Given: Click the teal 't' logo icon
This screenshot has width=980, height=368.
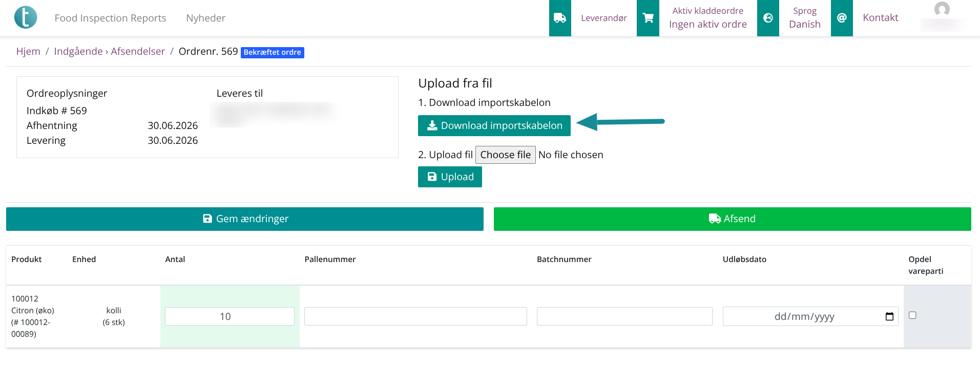Looking at the screenshot, I should point(26,17).
